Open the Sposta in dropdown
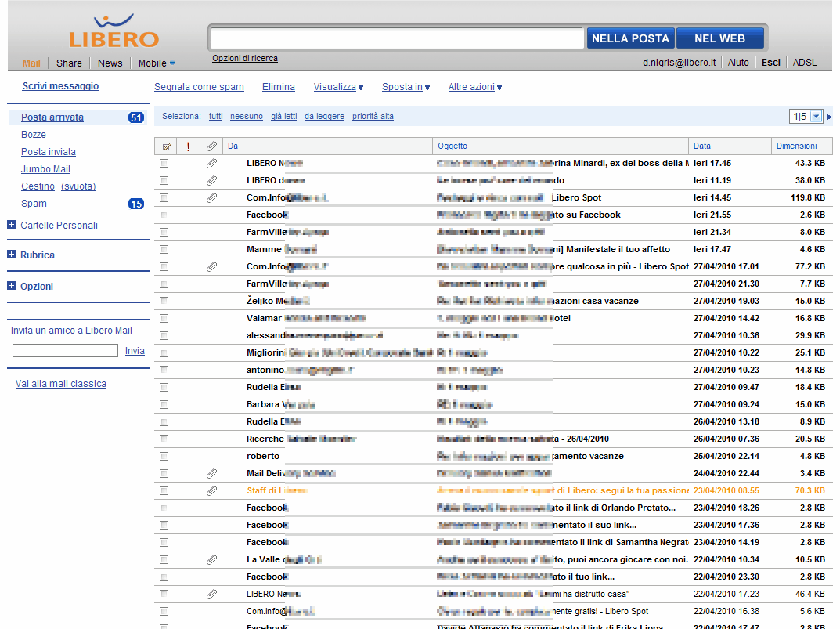Viewport: 840px width, 629px height. (406, 87)
